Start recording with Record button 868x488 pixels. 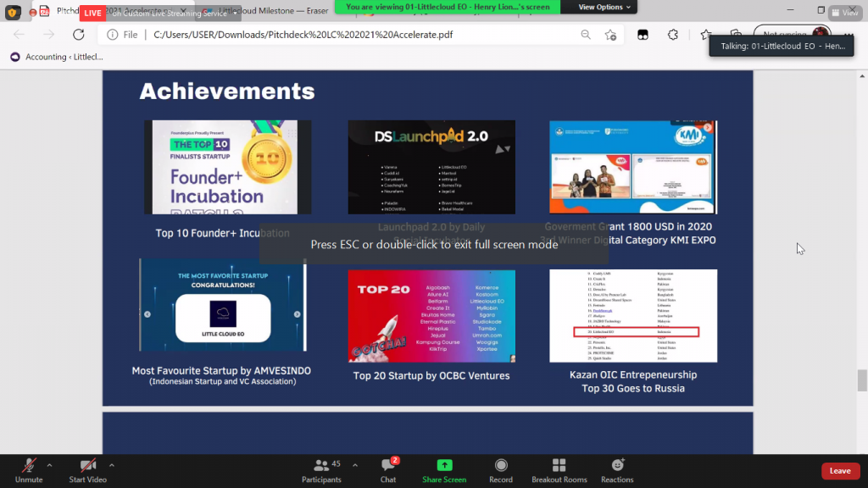501,471
